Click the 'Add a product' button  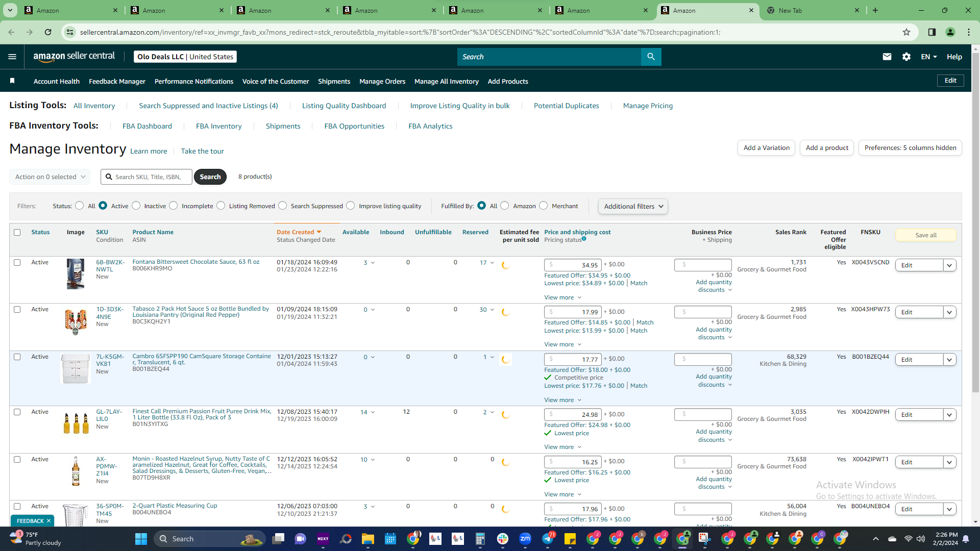(x=827, y=148)
